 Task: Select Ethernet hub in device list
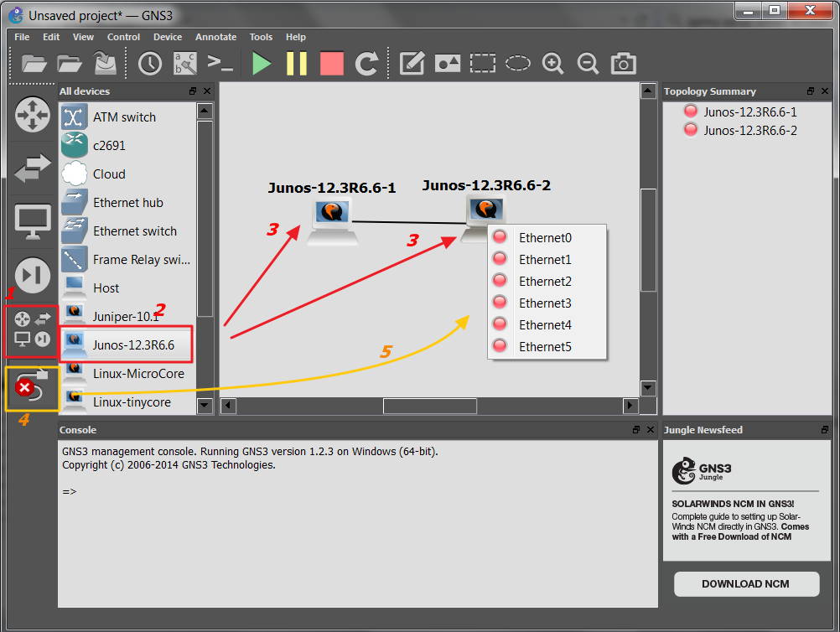[127, 203]
